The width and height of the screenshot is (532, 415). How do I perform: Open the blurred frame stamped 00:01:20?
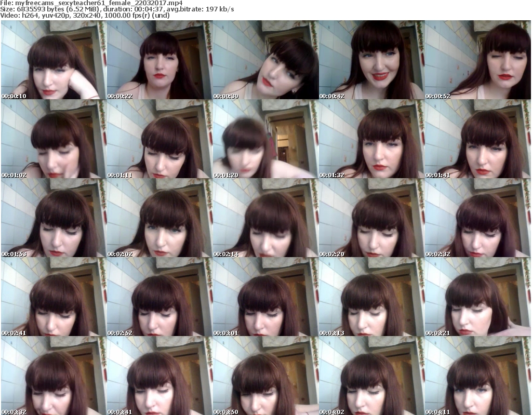(265, 139)
